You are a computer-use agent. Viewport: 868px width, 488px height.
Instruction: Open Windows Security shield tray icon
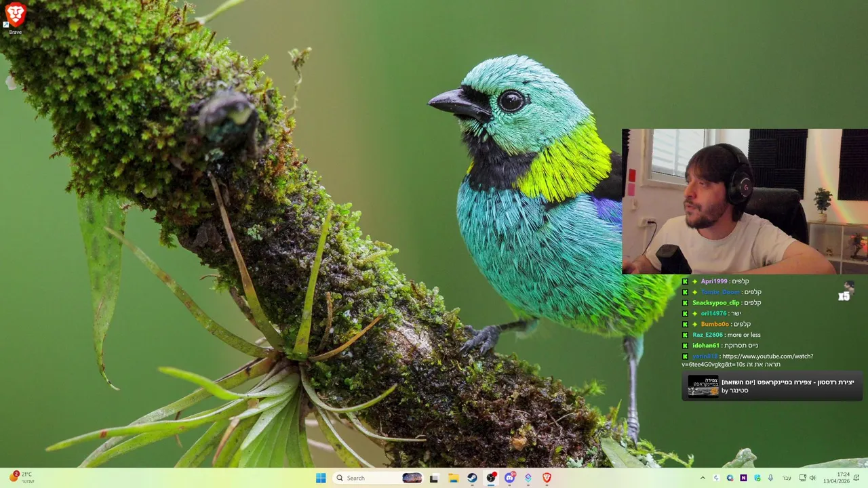pyautogui.click(x=757, y=478)
